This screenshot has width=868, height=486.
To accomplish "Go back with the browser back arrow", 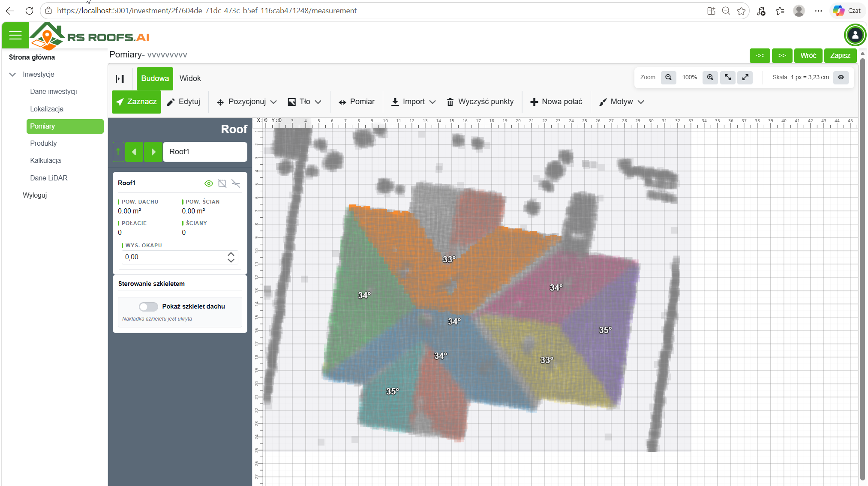I will [10, 11].
